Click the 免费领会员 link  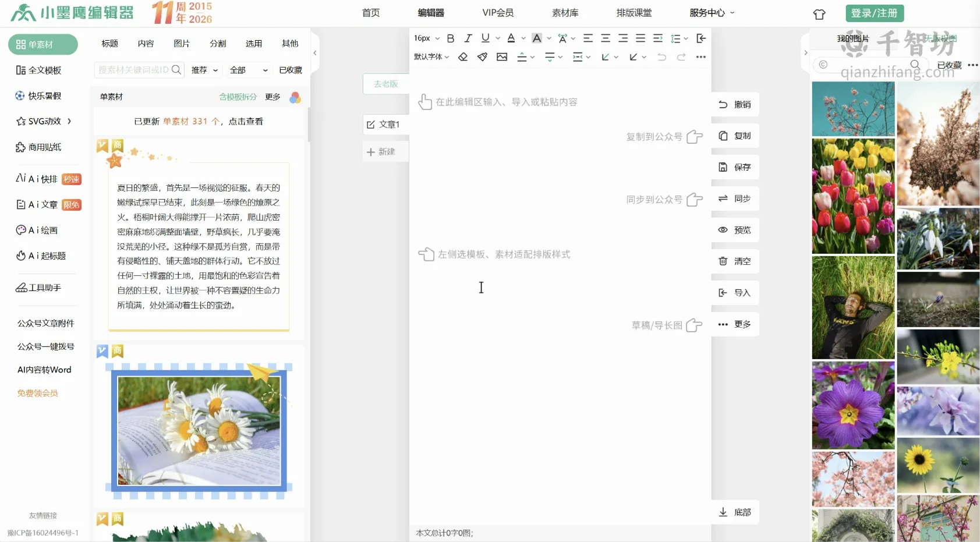click(x=38, y=394)
